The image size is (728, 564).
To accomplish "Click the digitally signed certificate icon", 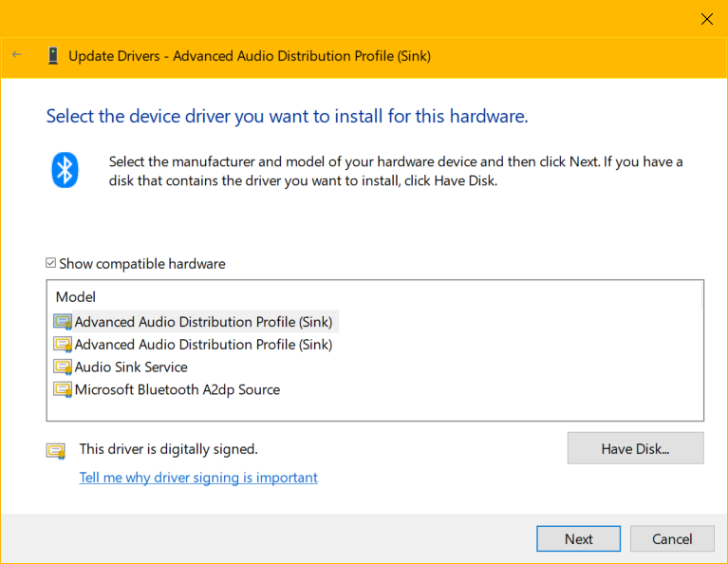I will (56, 450).
